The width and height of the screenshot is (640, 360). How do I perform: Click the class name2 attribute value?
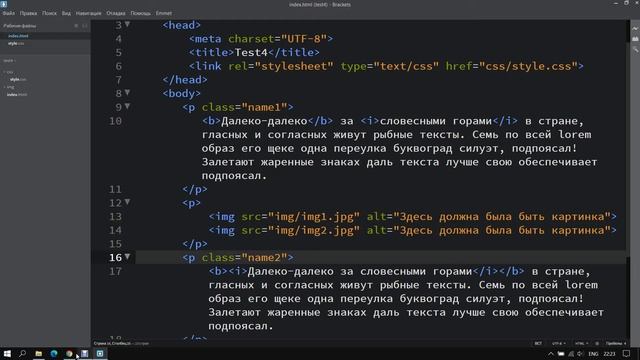tap(264, 258)
